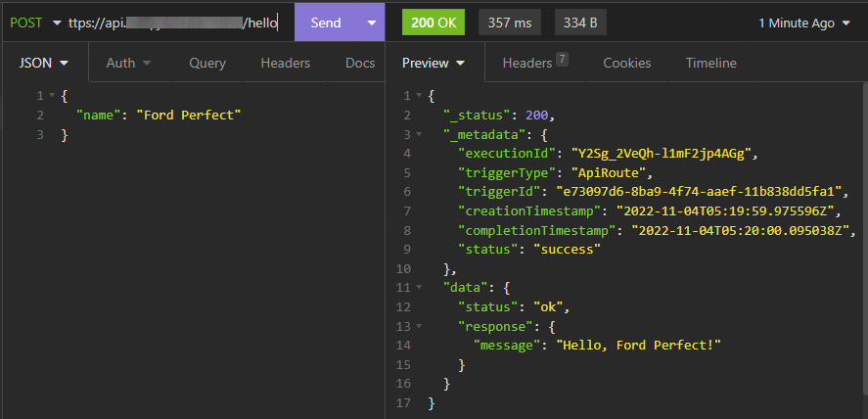This screenshot has height=419, width=868.
Task: Collapse the _metadata object fold arrow
Action: tap(420, 134)
